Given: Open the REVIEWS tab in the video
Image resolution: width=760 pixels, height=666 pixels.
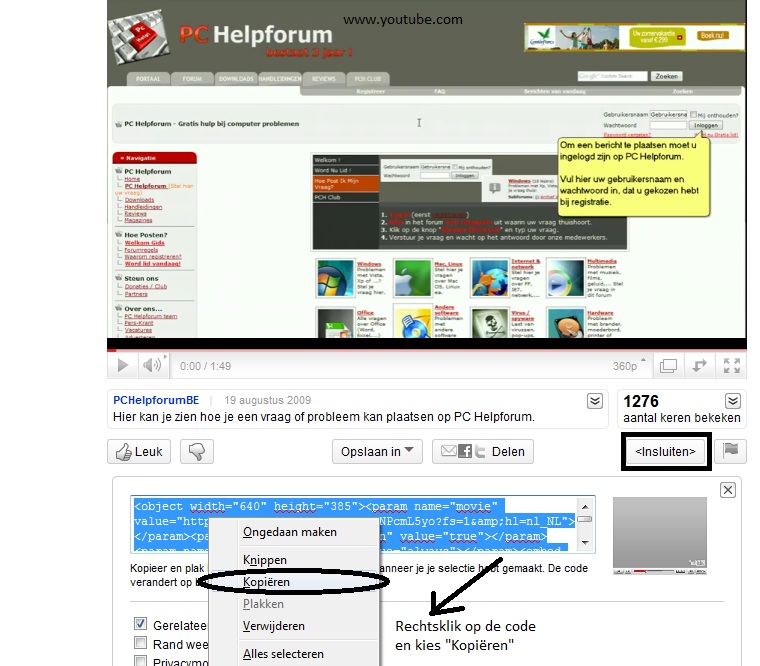Looking at the screenshot, I should click(x=324, y=79).
